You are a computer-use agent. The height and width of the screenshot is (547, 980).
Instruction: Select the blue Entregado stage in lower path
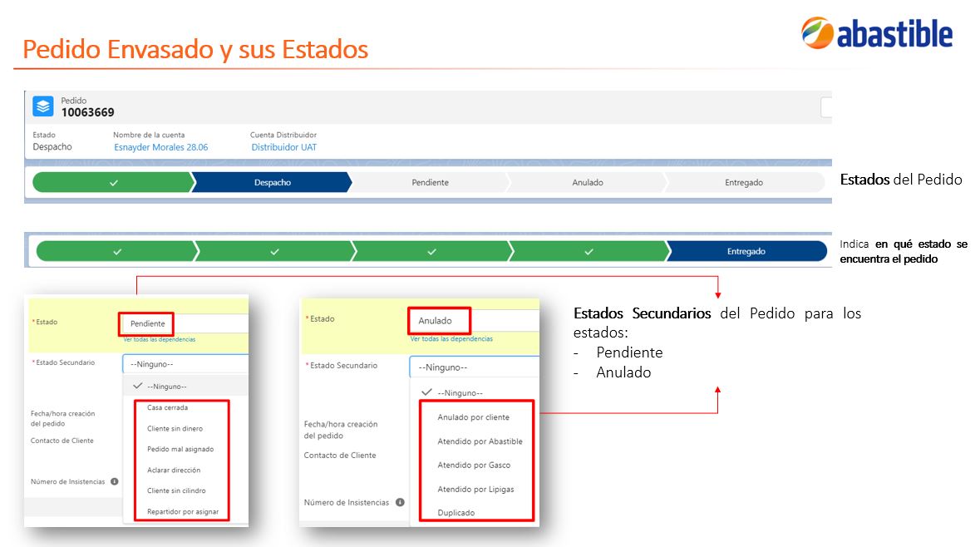point(746,251)
